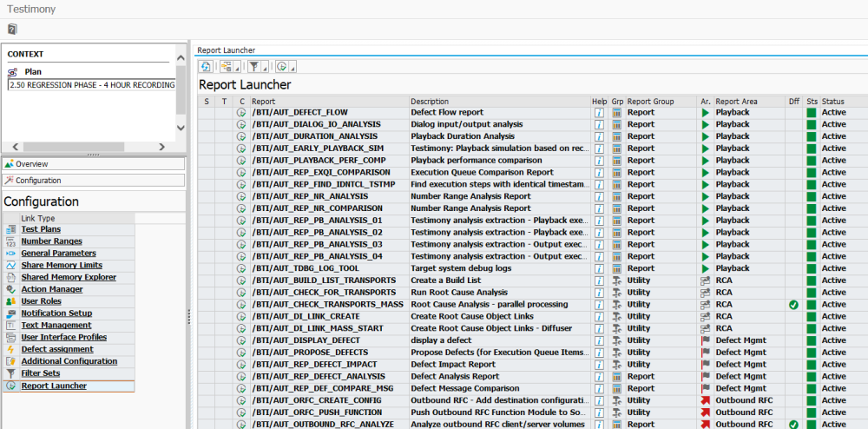
Task: Open the Shared Memory Explorer link
Action: (69, 277)
